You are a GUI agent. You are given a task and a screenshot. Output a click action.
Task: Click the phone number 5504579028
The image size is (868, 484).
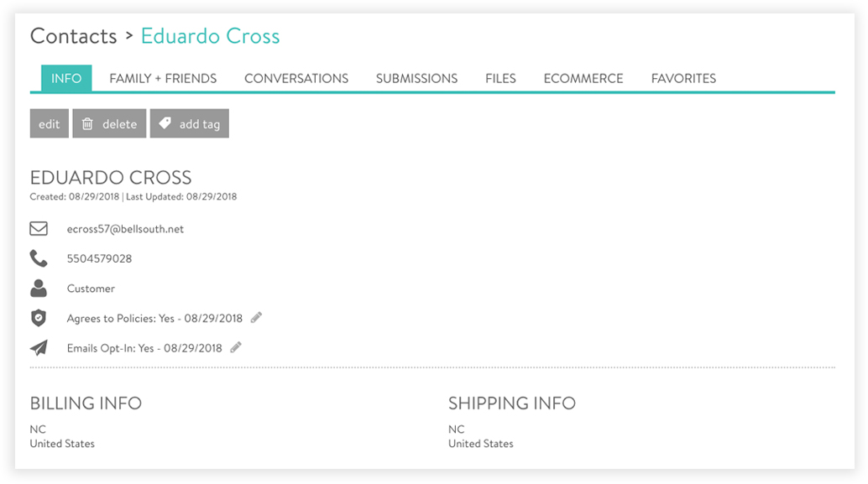point(99,258)
